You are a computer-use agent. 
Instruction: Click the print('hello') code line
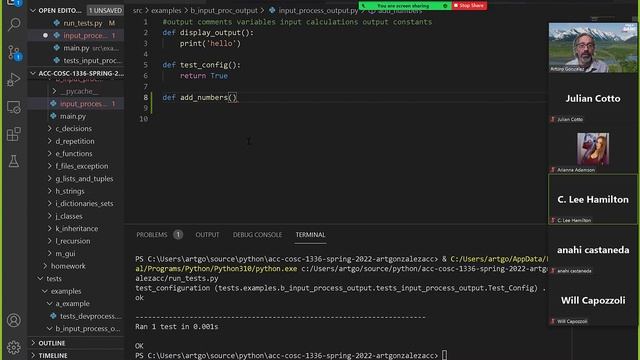click(210, 43)
